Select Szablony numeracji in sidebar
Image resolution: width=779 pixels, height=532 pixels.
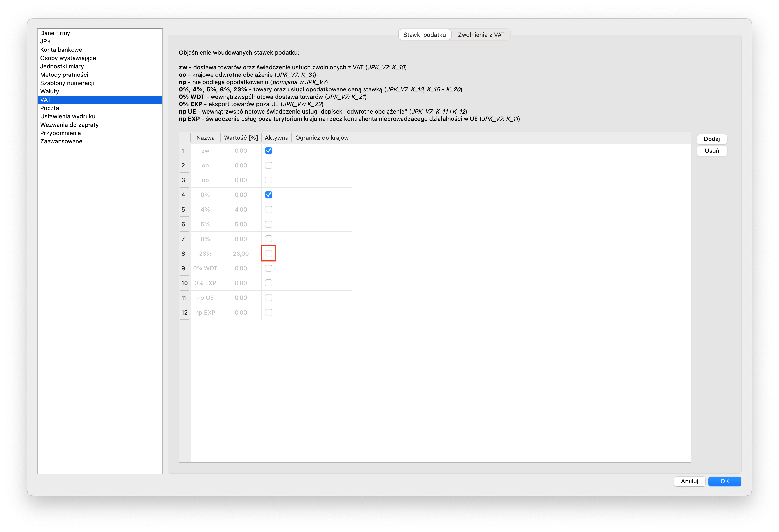pos(100,83)
